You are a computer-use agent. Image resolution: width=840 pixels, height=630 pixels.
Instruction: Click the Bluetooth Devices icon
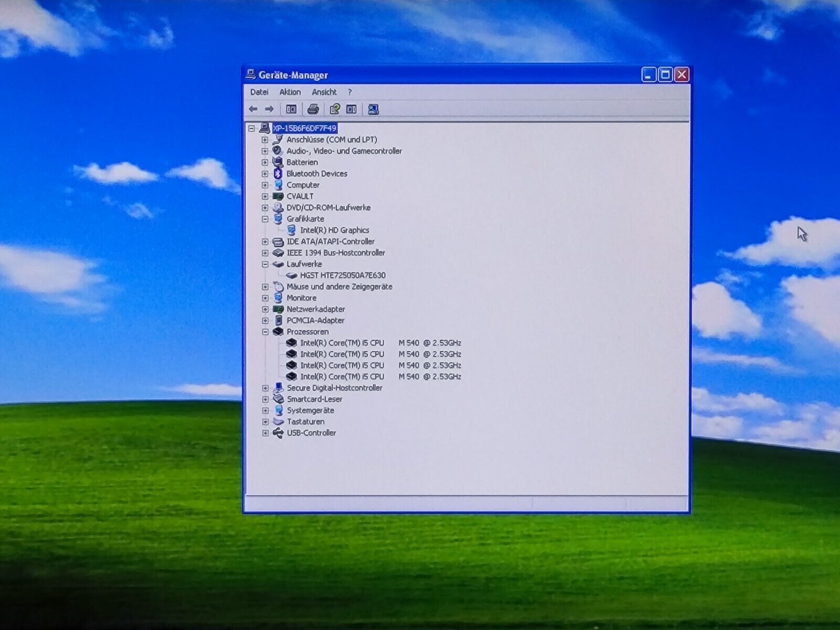[x=278, y=174]
